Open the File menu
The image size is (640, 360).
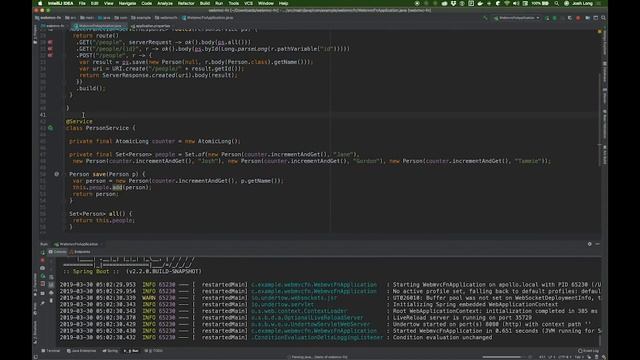coord(82,3)
